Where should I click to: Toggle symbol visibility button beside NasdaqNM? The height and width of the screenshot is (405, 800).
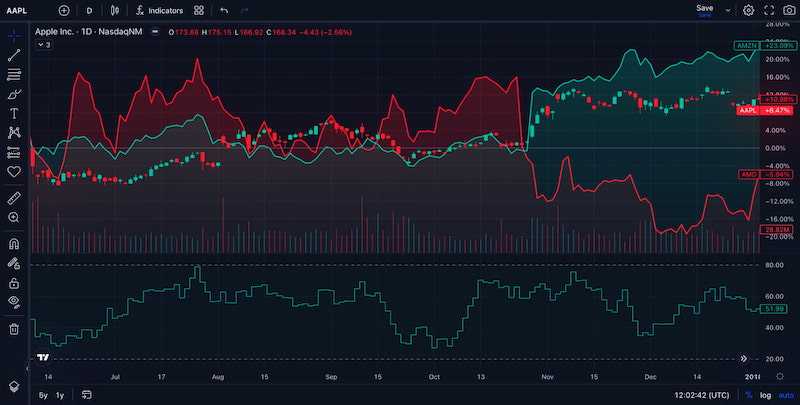(x=155, y=32)
